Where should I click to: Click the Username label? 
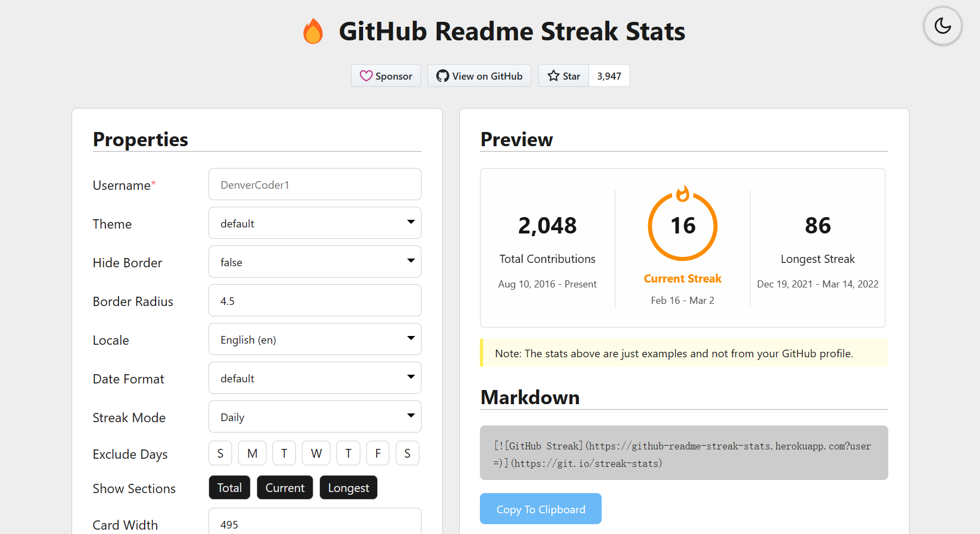124,185
